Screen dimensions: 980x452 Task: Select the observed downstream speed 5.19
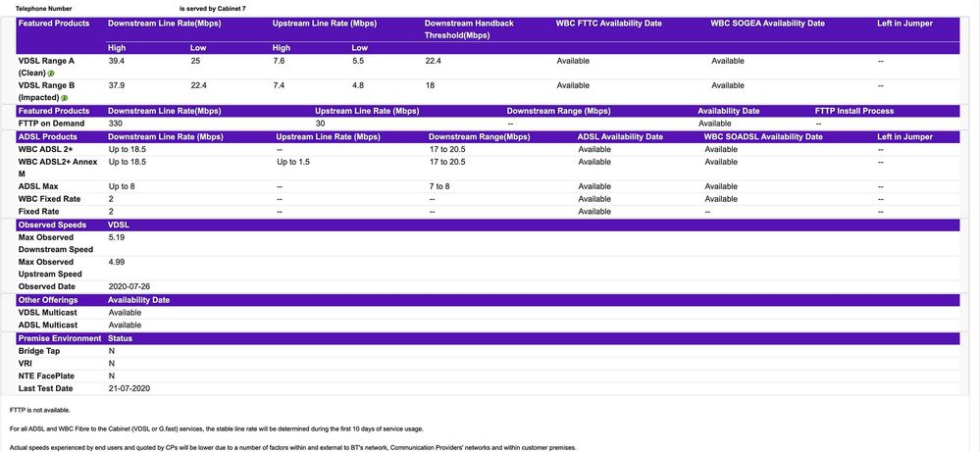point(117,237)
